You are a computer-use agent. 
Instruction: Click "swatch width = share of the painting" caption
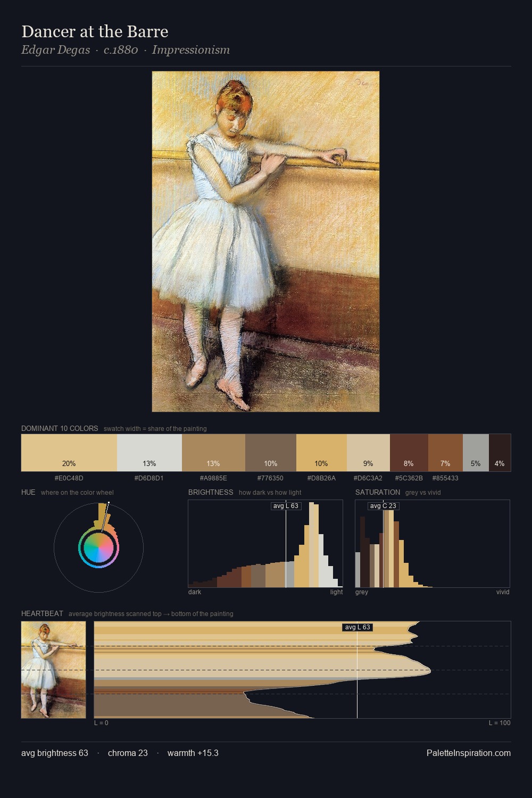point(155,429)
